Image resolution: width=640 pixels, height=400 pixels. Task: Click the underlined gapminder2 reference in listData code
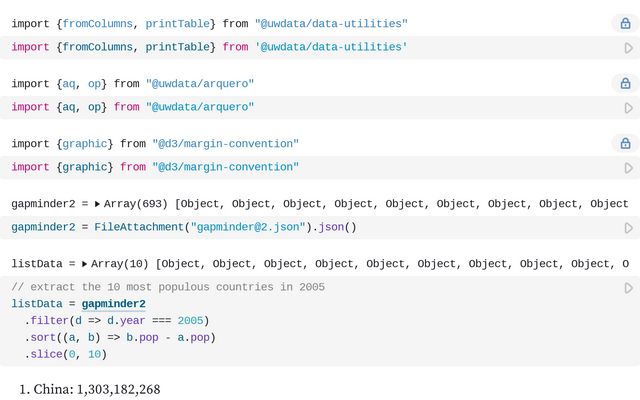click(113, 304)
